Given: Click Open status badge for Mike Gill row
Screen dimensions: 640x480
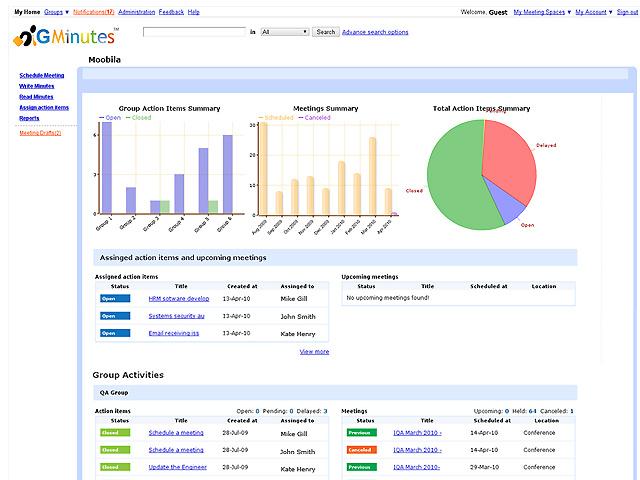Looking at the screenshot, I should [x=115, y=298].
